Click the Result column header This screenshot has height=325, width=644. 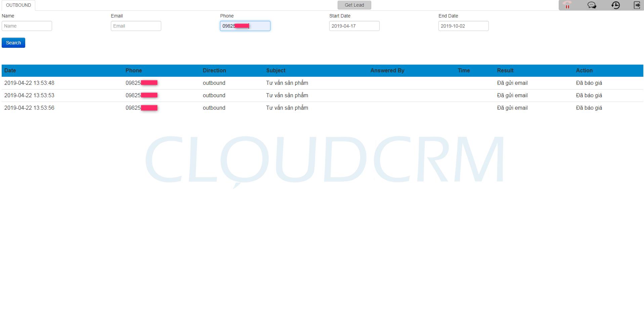pyautogui.click(x=505, y=70)
